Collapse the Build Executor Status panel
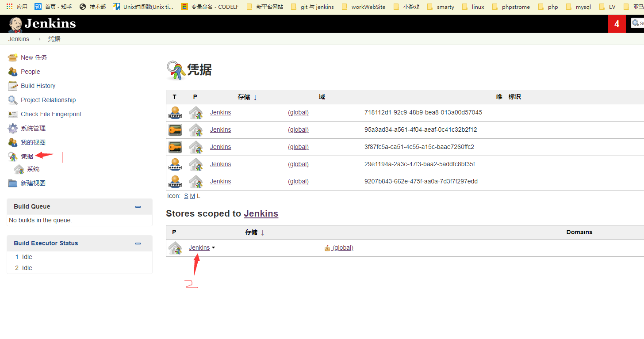The height and width of the screenshot is (339, 644). 138,243
